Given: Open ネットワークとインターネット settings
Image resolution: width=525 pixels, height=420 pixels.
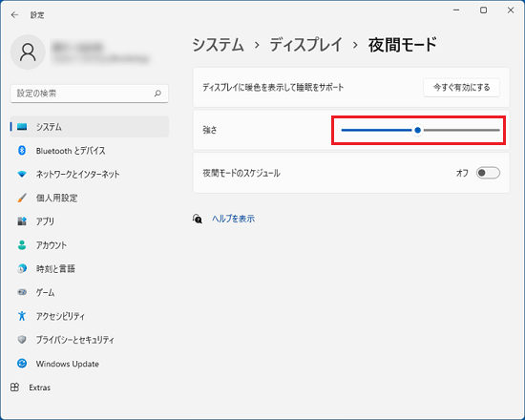Looking at the screenshot, I should pos(90,174).
